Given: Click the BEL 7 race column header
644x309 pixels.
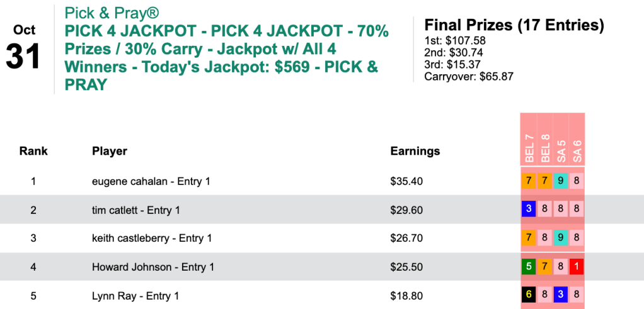Looking at the screenshot, I should tap(529, 149).
